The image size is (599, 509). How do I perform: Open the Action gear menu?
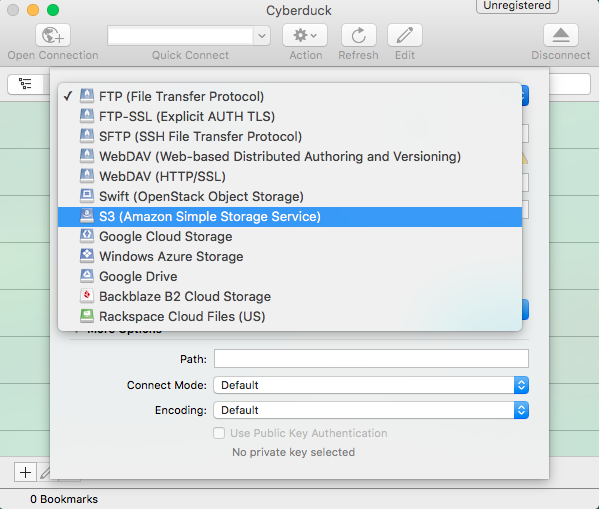(305, 35)
